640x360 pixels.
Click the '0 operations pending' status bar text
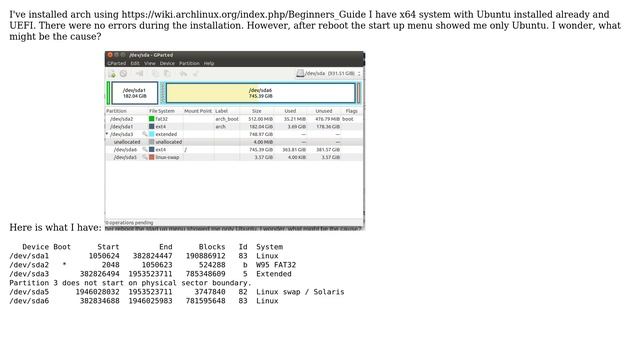coord(129,222)
